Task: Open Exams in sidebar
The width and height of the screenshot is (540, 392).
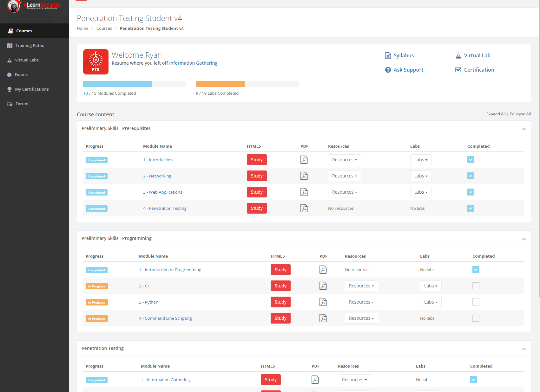Action: coord(34,74)
